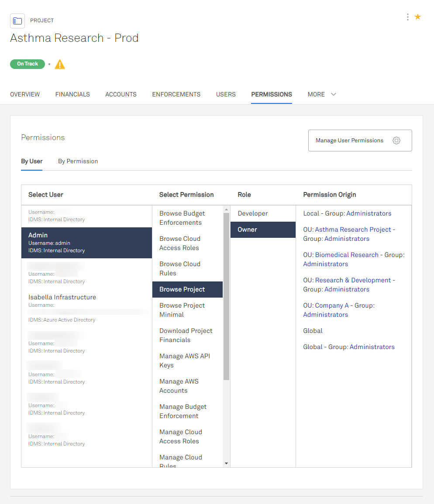
Task: Select Browse Project permission
Action: pos(188,289)
